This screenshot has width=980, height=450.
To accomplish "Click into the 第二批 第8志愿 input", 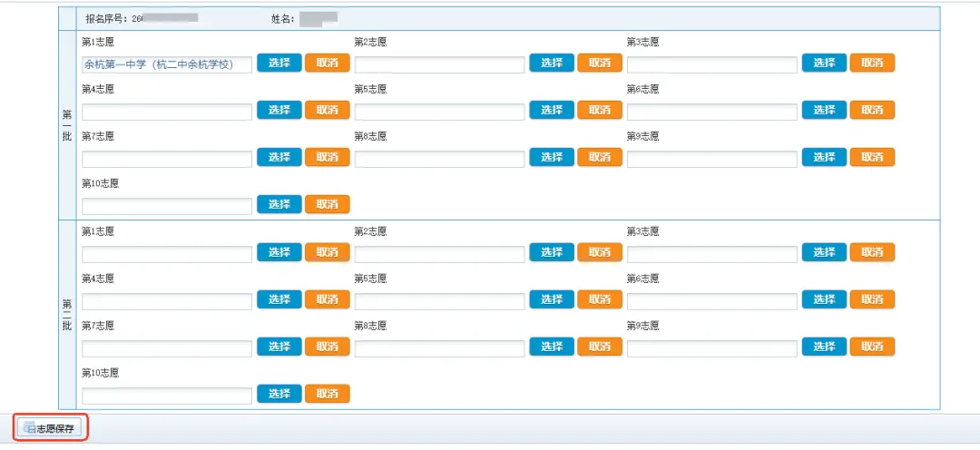I will [x=439, y=348].
